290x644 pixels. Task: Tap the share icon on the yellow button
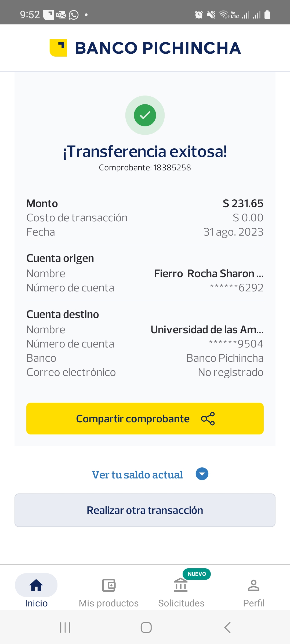(x=208, y=419)
